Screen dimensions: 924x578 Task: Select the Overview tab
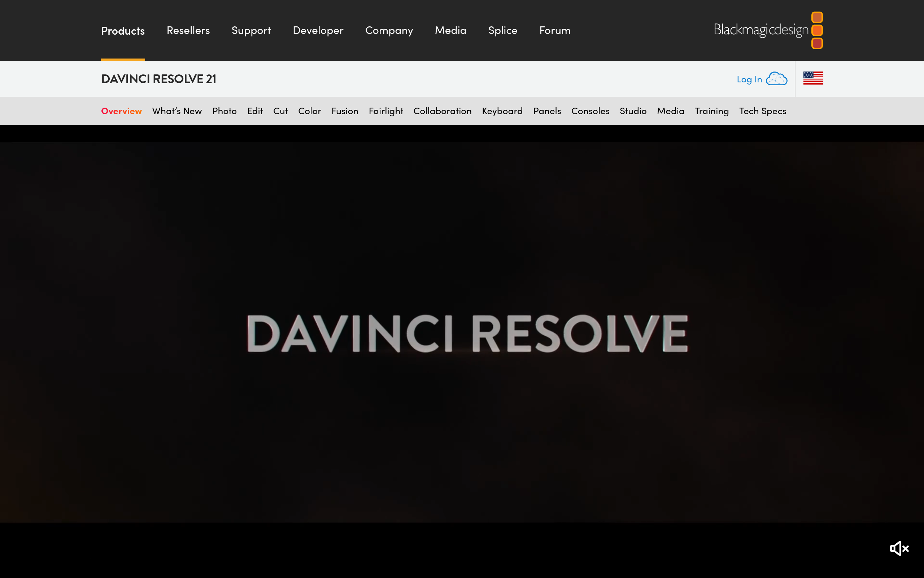(x=121, y=111)
